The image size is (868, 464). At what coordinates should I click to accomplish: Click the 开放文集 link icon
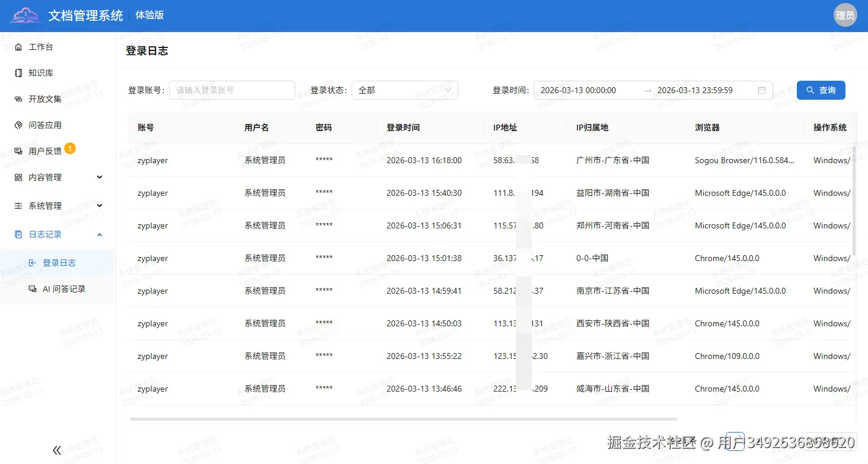[18, 99]
